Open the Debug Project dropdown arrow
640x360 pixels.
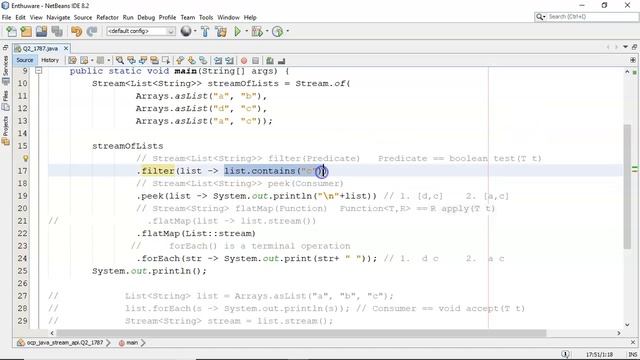267,31
